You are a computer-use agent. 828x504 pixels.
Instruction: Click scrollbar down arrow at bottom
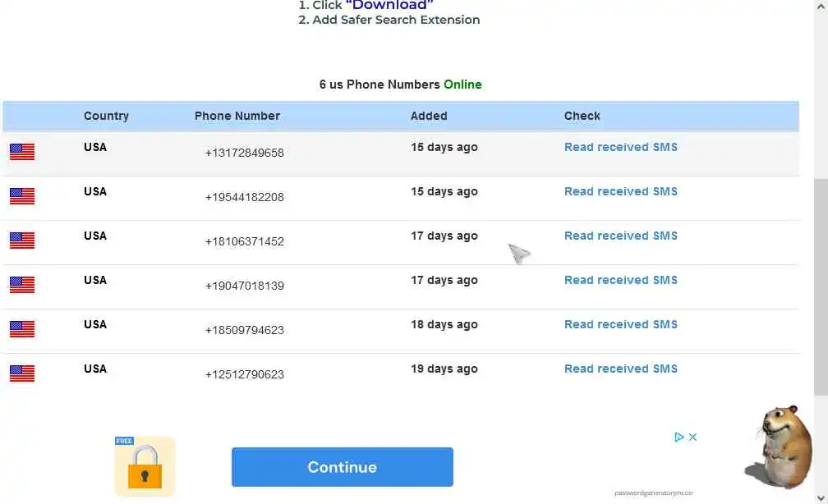tap(820, 497)
